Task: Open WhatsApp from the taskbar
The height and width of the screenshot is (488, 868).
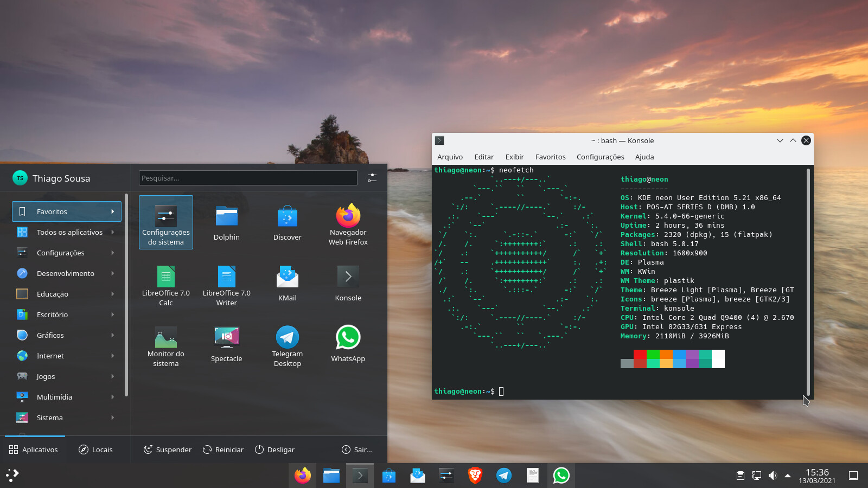Action: [x=561, y=476]
